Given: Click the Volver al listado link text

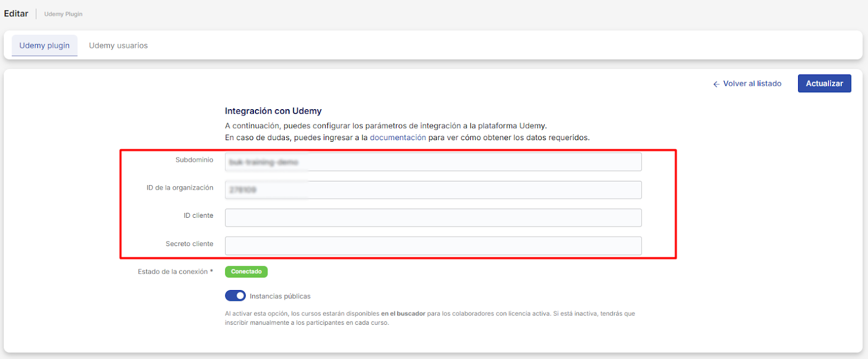Looking at the screenshot, I should (752, 84).
